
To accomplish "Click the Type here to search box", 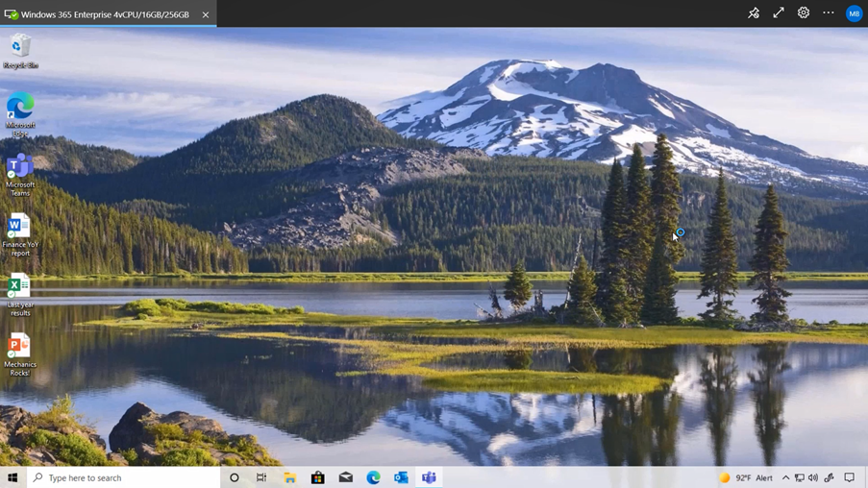I will point(125,477).
